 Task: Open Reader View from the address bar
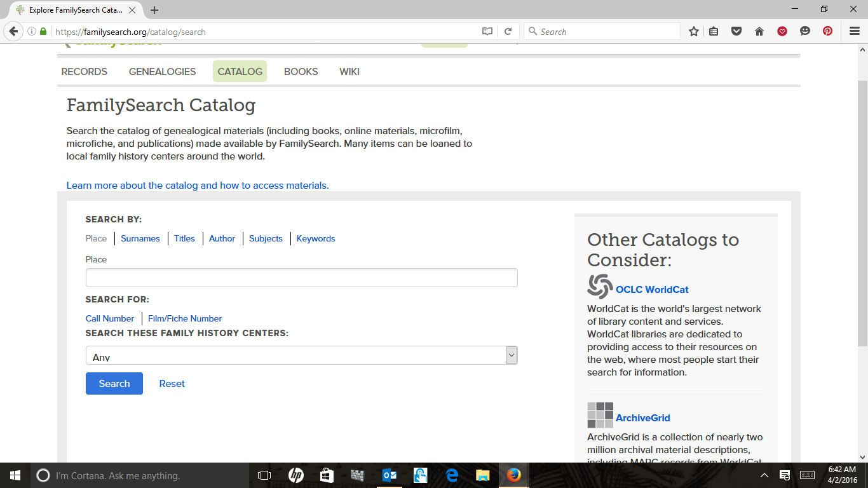pyautogui.click(x=487, y=31)
